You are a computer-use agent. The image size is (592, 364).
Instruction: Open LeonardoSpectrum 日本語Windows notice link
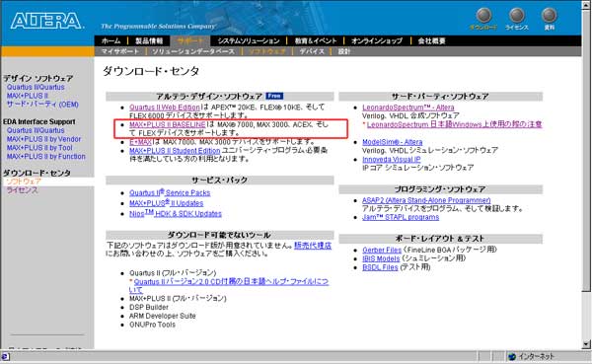tap(454, 124)
